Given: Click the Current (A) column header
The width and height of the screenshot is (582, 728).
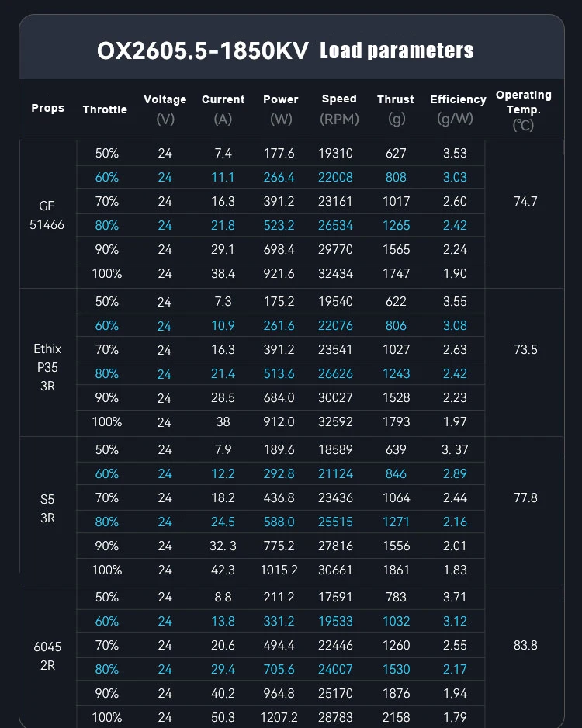Looking at the screenshot, I should click(223, 109).
